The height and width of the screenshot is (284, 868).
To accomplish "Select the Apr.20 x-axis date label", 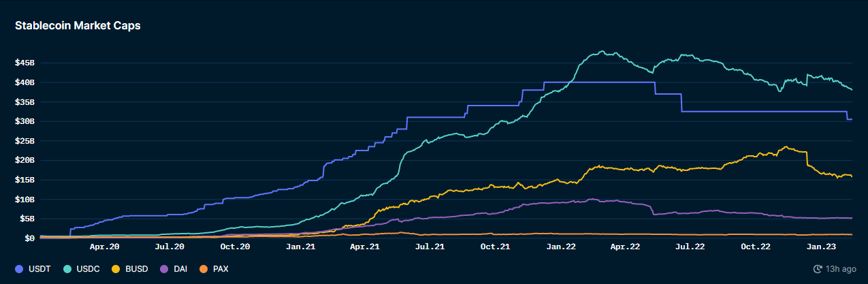I will [105, 247].
